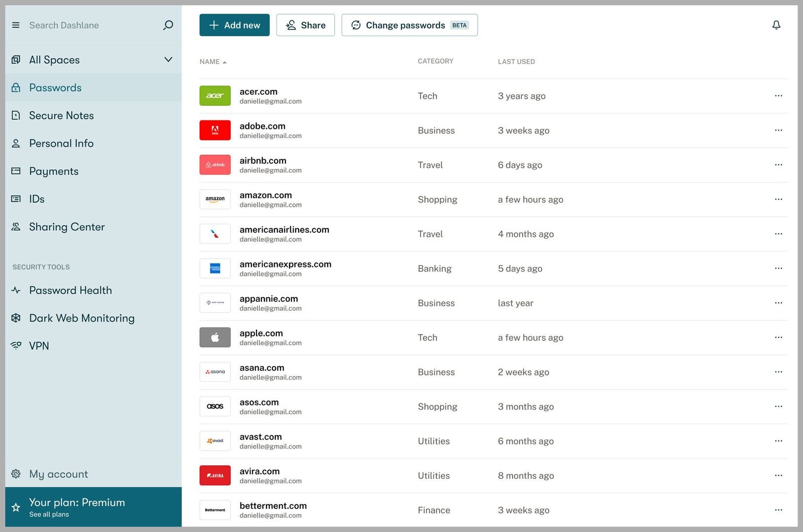Image resolution: width=803 pixels, height=532 pixels.
Task: Click the Share button
Action: coord(305,25)
